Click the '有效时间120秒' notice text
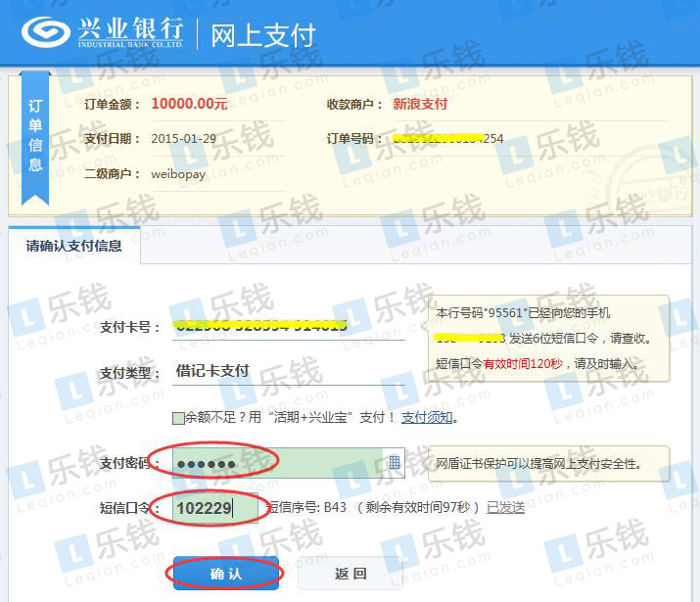This screenshot has height=602, width=700. point(523,364)
